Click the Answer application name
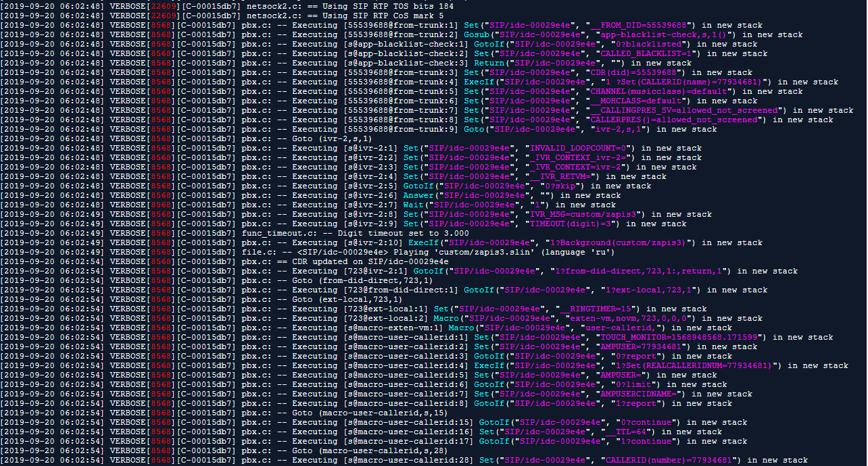The width and height of the screenshot is (868, 466). tap(418, 195)
